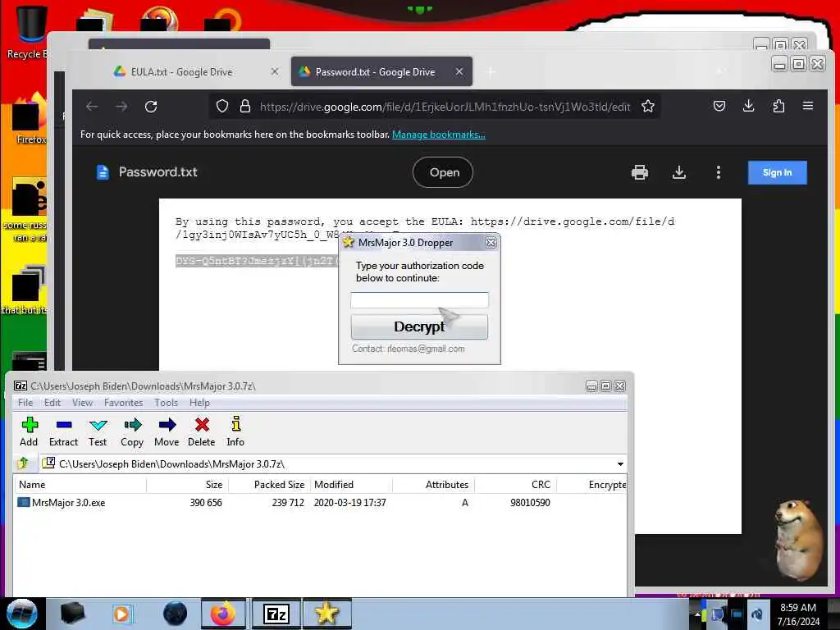Click the Firefox URL address bar
This screenshot has width=840, height=630.
point(445,107)
